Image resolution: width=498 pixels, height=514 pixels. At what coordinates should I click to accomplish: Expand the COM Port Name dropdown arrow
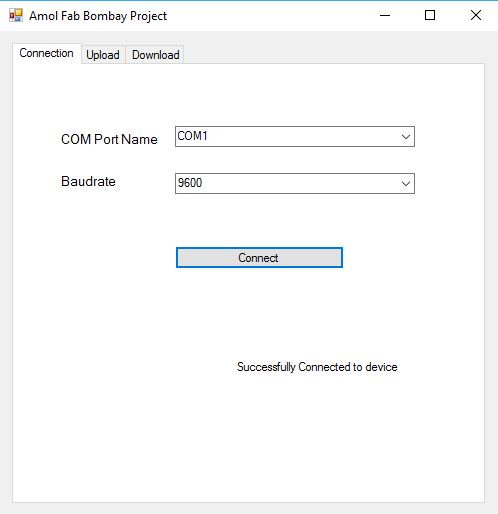pos(406,137)
